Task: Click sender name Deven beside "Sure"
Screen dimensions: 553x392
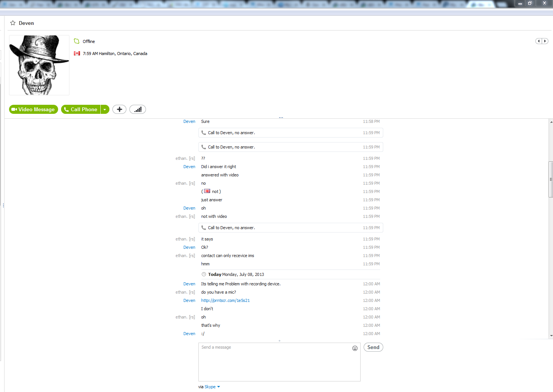Action: pos(189,121)
